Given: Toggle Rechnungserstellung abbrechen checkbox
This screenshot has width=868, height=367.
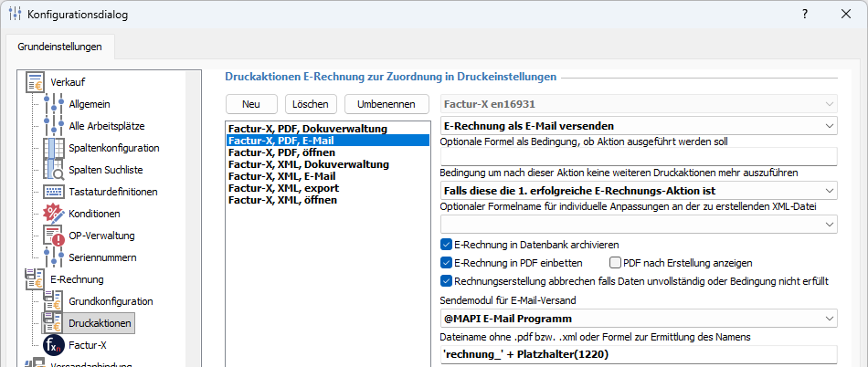Looking at the screenshot, I should pyautogui.click(x=446, y=281).
